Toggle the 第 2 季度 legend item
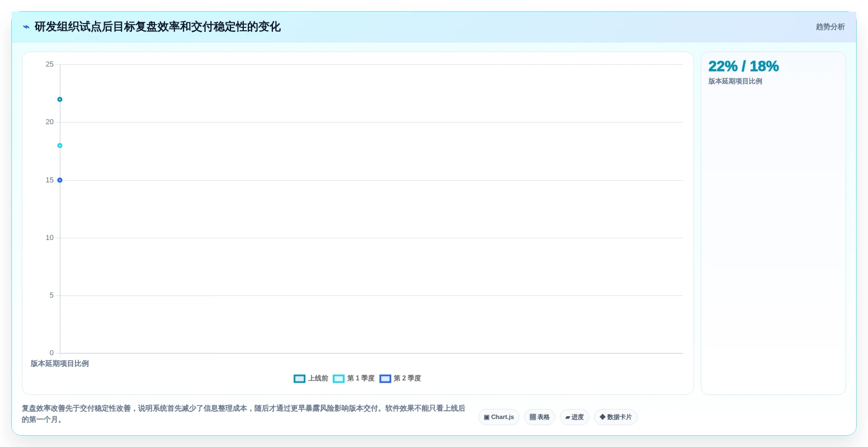This screenshot has width=868, height=447. (400, 379)
